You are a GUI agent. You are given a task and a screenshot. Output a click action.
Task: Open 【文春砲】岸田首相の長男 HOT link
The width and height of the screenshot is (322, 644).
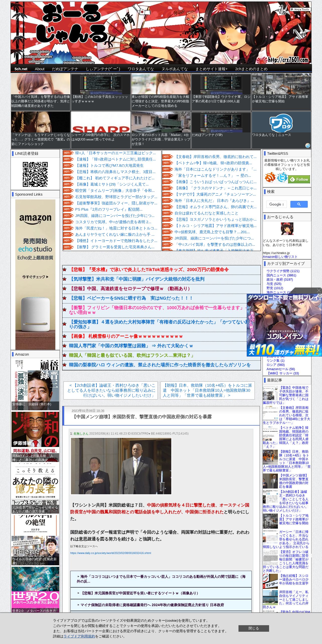pyautogui.click(x=215, y=157)
